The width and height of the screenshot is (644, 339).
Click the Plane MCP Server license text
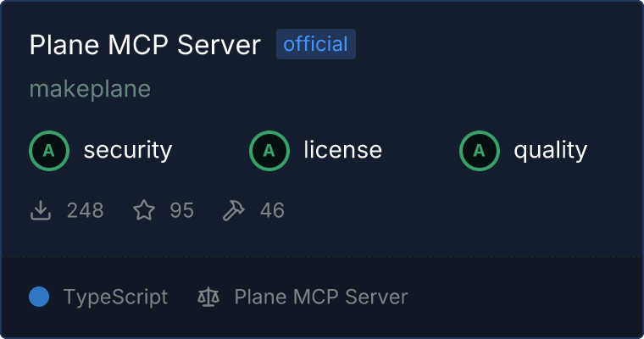(321, 297)
